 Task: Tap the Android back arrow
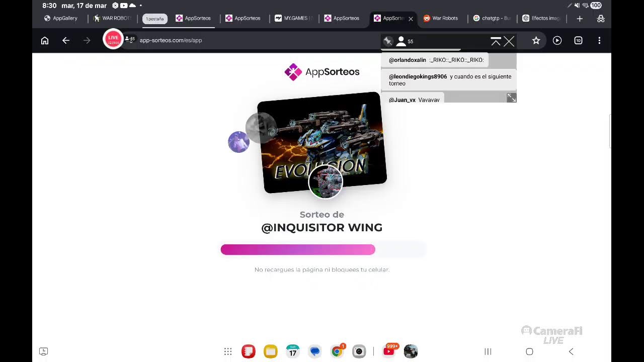pyautogui.click(x=571, y=351)
